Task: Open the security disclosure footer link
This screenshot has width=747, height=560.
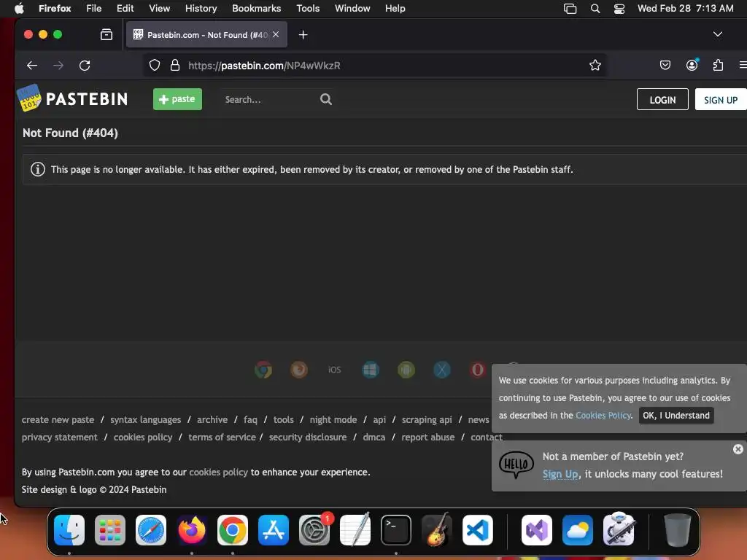Action: [308, 437]
